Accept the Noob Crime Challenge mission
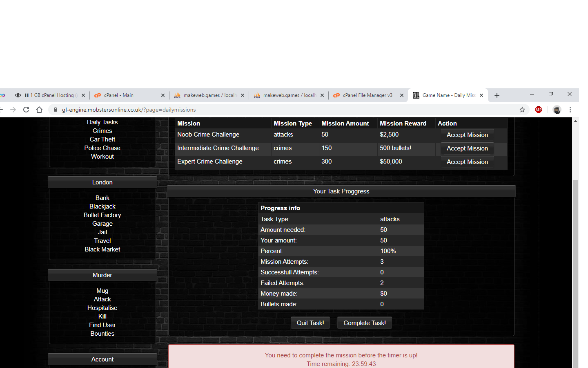Image resolution: width=588 pixels, height=368 pixels. [467, 135]
